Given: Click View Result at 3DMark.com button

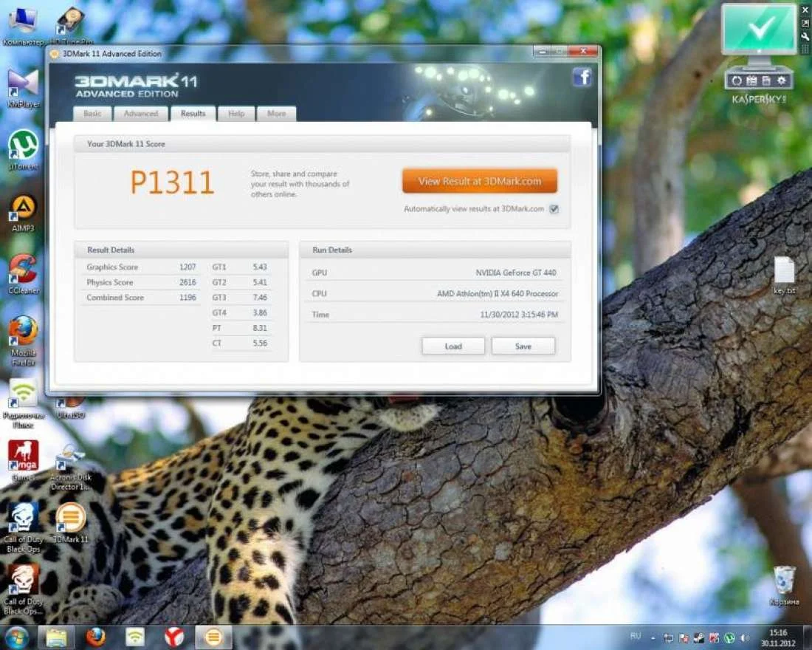Looking at the screenshot, I should pos(480,181).
